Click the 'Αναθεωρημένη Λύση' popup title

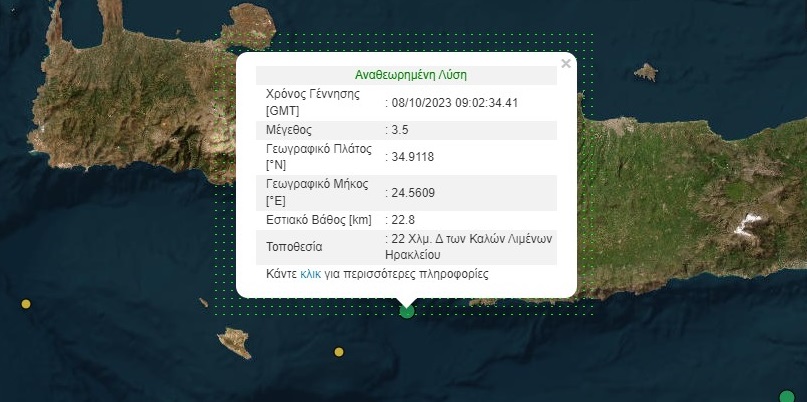click(x=410, y=75)
